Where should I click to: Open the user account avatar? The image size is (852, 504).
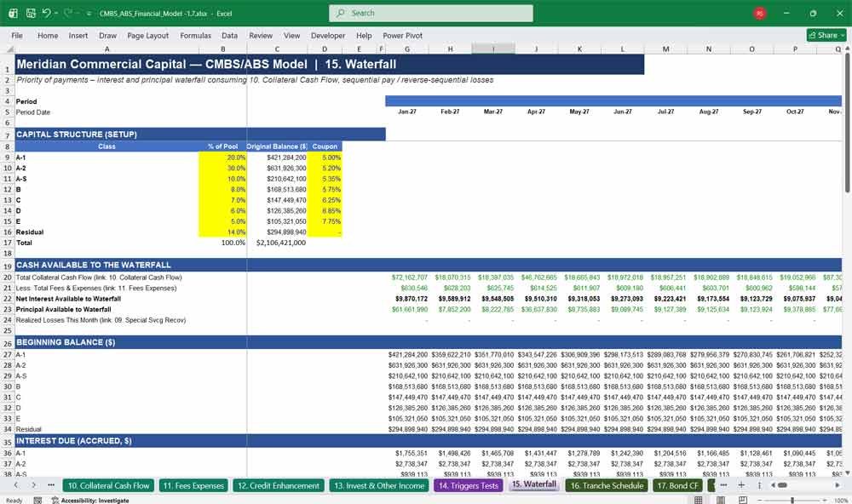760,13
